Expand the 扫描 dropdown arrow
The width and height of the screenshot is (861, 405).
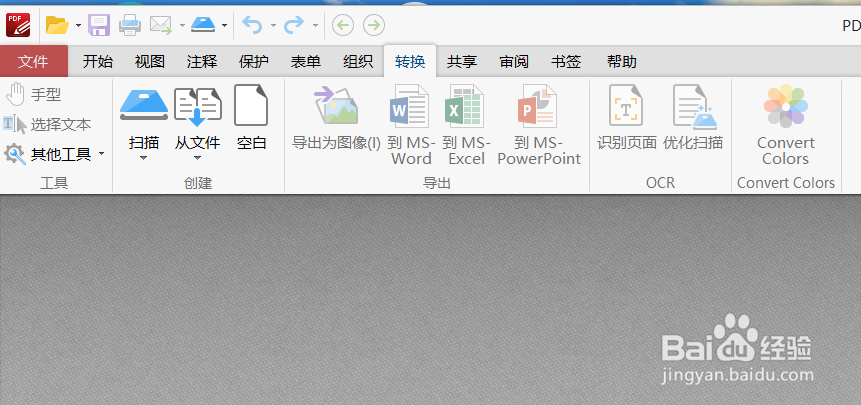pyautogui.click(x=144, y=158)
